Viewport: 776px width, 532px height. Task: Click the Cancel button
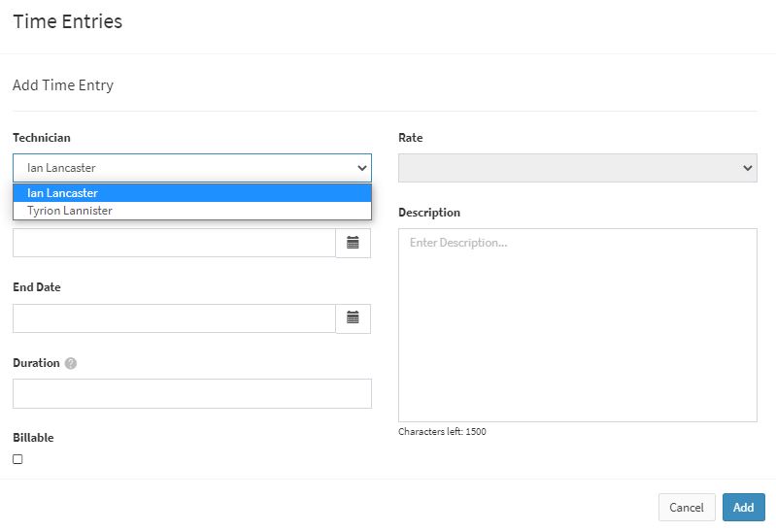point(687,508)
